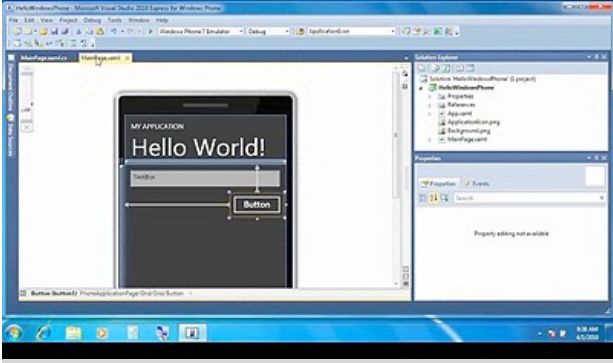Collapse the HelloWindowsPhone project node
The image size is (613, 363).
tap(421, 88)
